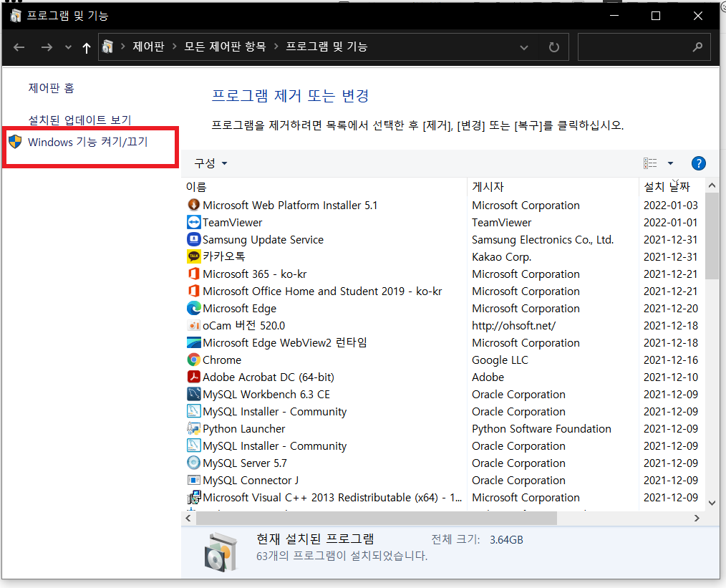Select Microsoft Edge WebView2 런타임 icon
This screenshot has height=588, width=726.
pos(193,342)
